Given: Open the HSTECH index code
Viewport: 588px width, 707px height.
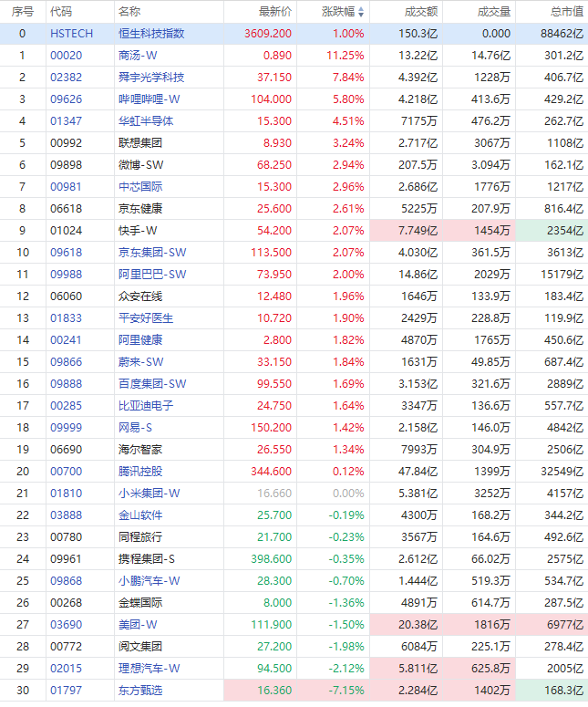Looking at the screenshot, I should [72, 34].
